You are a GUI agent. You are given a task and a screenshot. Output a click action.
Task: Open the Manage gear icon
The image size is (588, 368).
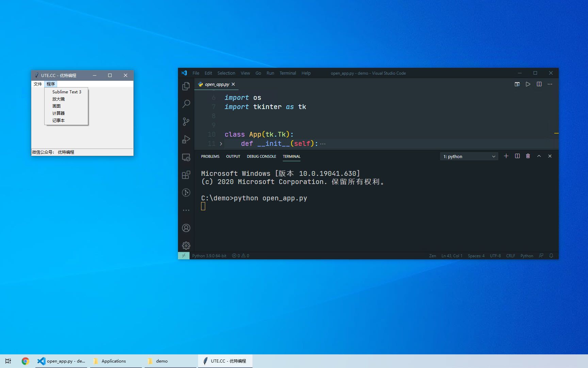[x=186, y=246]
